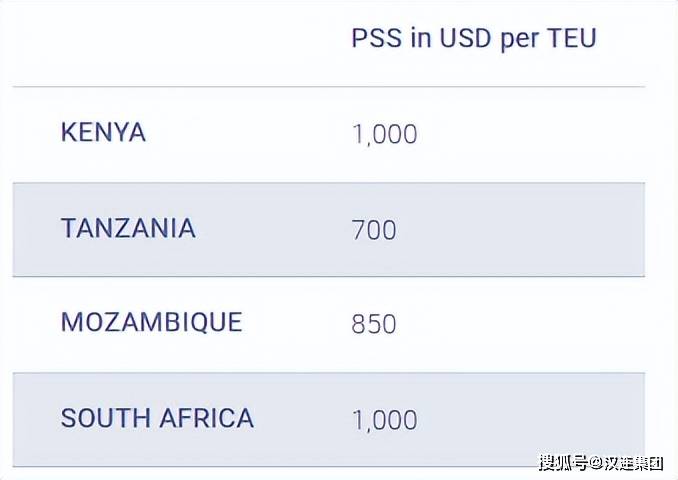Select Mozambique's 850 surcharge value
Viewport: 678px width, 480px height.
pyautogui.click(x=374, y=324)
